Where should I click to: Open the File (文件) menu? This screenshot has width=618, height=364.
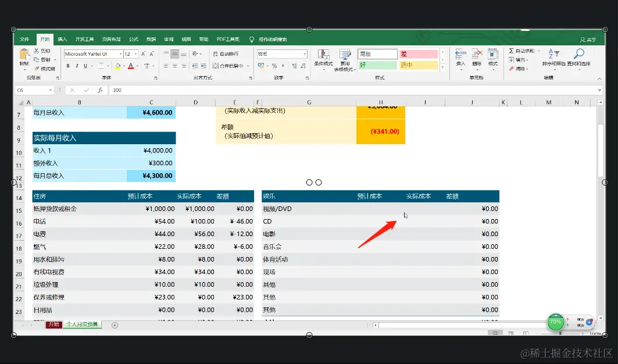pyautogui.click(x=24, y=40)
